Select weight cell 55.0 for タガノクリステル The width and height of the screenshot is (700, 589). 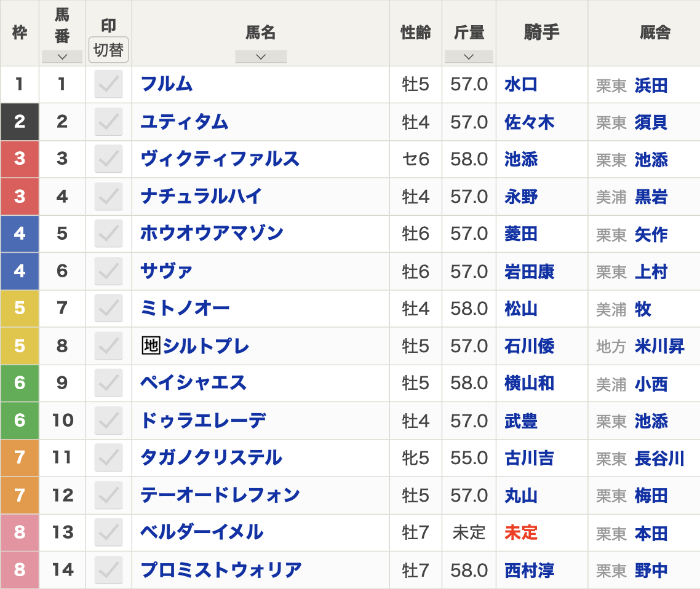tap(469, 458)
